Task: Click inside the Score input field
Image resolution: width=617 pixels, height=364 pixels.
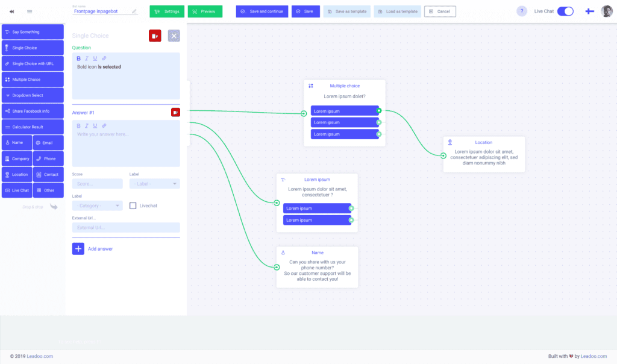Action: click(96, 183)
